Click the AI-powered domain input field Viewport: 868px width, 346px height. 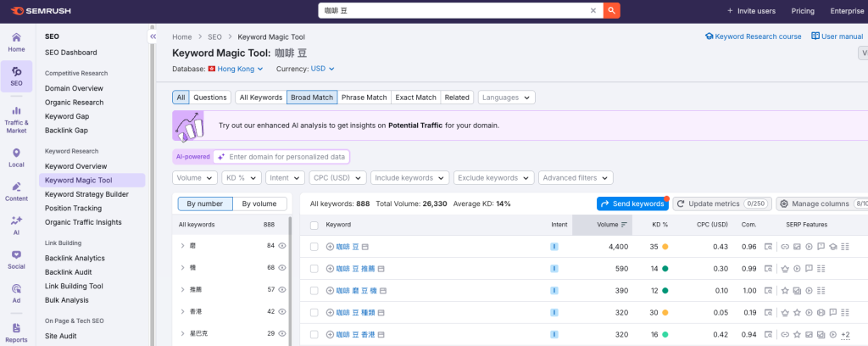284,157
